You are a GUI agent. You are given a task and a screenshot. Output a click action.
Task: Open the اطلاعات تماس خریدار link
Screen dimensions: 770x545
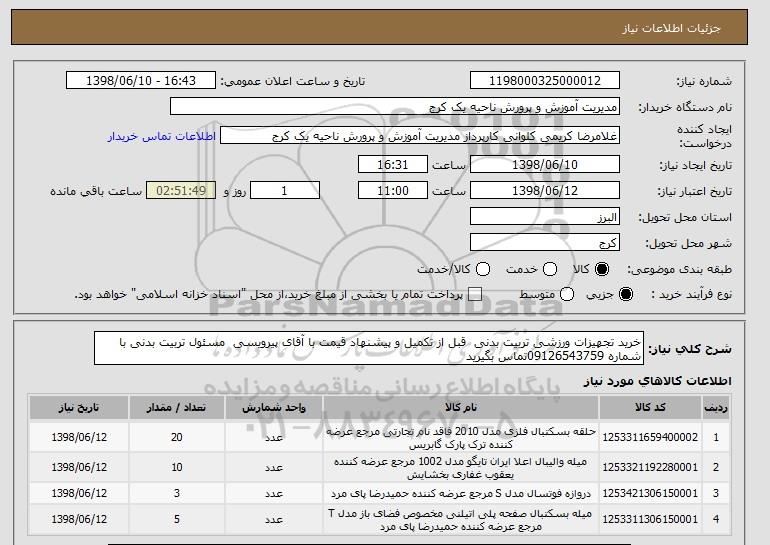(162, 136)
